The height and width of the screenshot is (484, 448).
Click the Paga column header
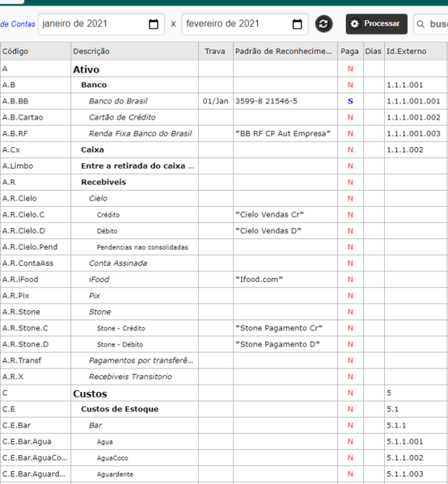click(x=350, y=51)
